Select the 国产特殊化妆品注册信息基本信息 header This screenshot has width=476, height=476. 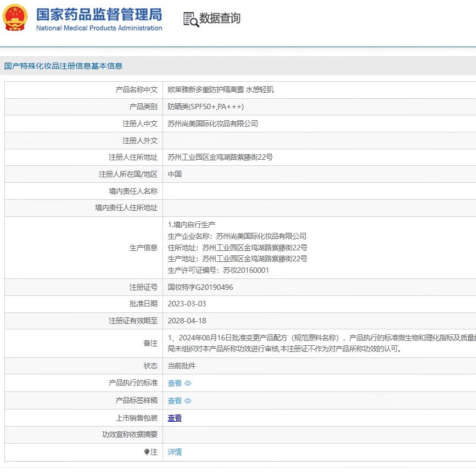point(65,65)
